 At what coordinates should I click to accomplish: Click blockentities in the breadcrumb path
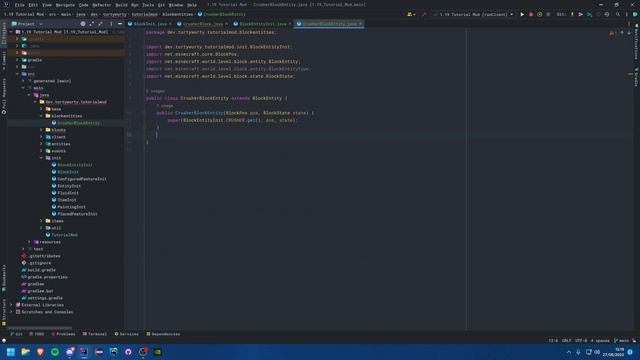[x=178, y=14]
